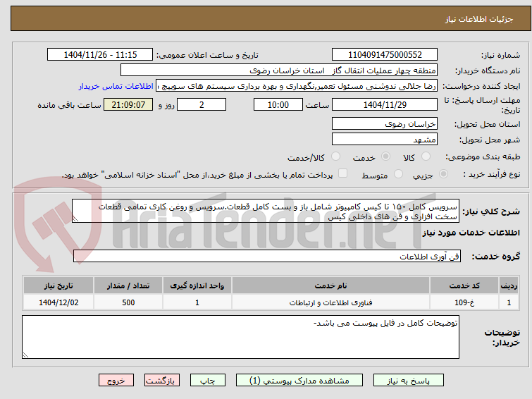Toggle the اسناد خزانه اسلامی payment checkbox
The width and height of the screenshot is (532, 399).
tap(343, 173)
